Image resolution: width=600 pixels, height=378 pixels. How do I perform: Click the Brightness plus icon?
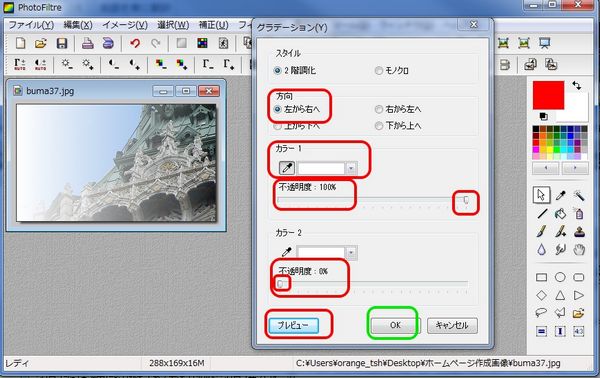click(x=88, y=64)
